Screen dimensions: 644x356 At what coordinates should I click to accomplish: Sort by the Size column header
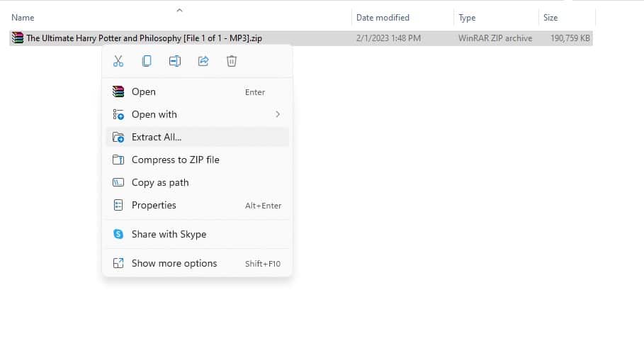coord(550,18)
